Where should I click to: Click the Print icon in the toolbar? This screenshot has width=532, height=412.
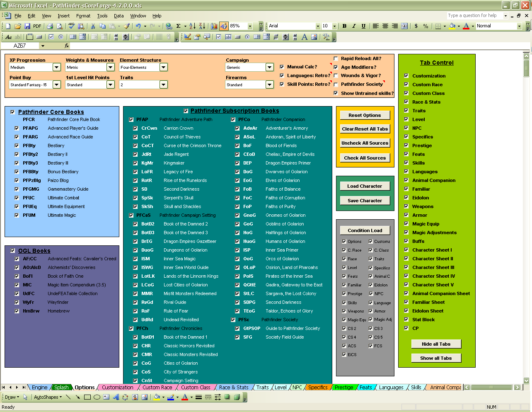coord(50,26)
